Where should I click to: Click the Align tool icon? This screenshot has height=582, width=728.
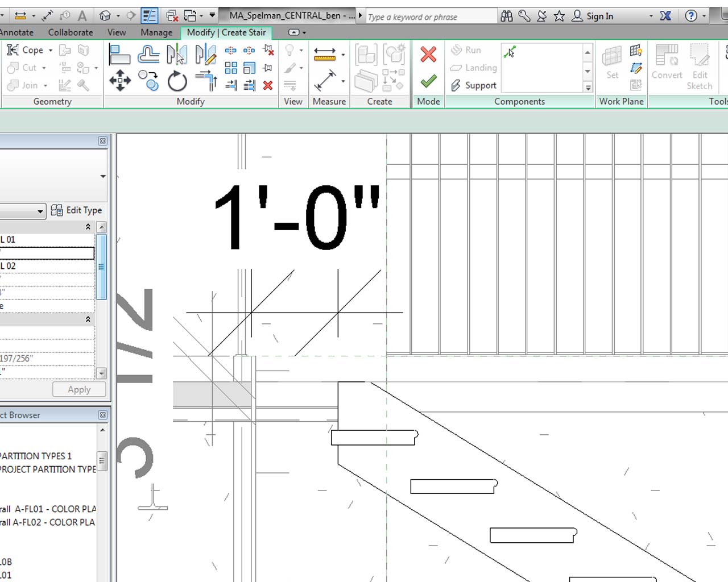[119, 55]
